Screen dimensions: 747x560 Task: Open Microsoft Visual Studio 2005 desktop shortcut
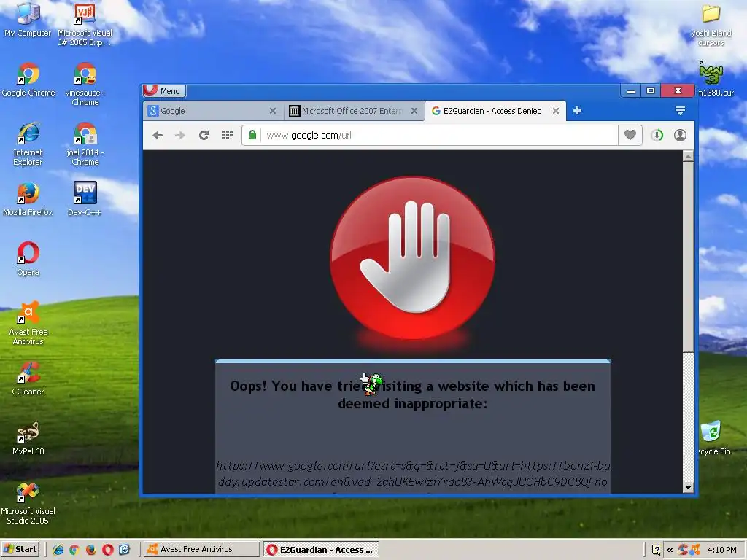pos(28,503)
